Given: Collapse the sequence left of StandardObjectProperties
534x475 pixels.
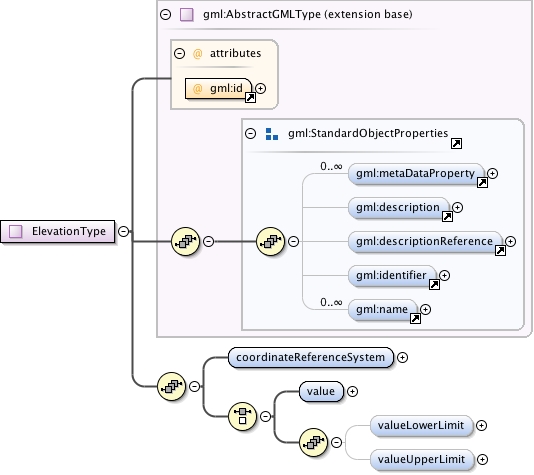Looking at the screenshot, I should point(208,241).
